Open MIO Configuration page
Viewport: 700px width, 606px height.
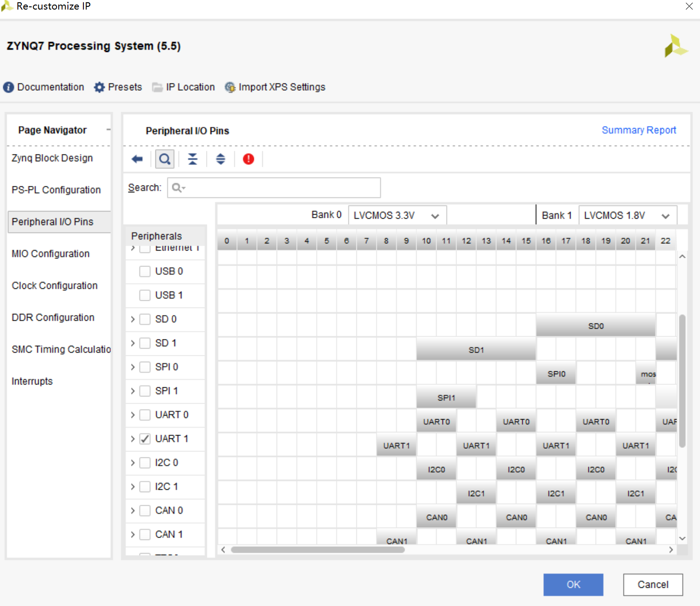click(x=51, y=254)
